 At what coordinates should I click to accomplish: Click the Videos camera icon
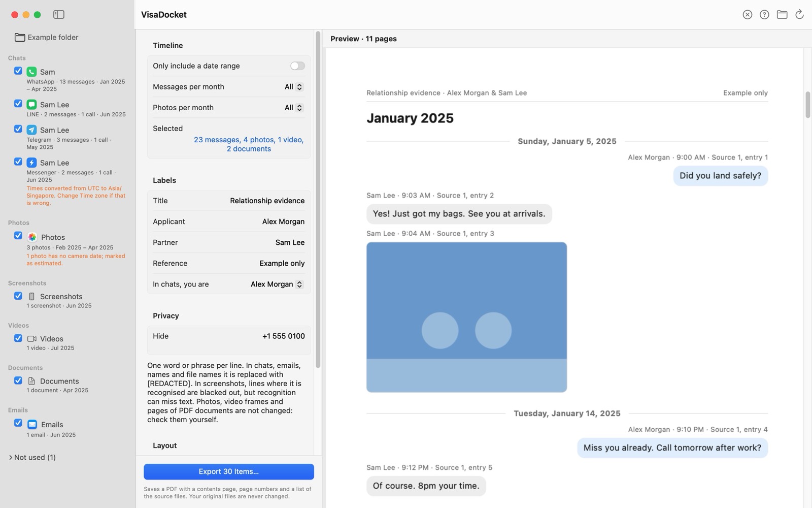(x=31, y=339)
